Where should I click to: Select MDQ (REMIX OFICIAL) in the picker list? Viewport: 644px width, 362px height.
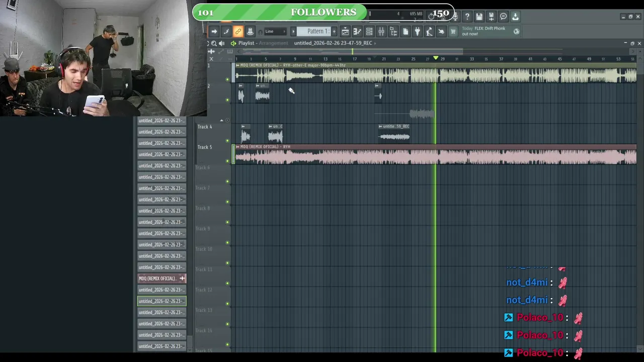(162, 279)
